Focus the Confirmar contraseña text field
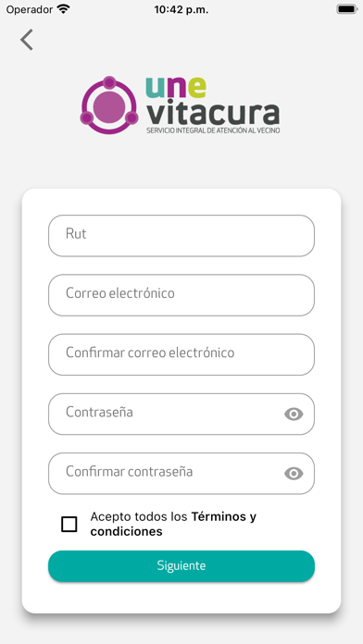 (x=181, y=474)
